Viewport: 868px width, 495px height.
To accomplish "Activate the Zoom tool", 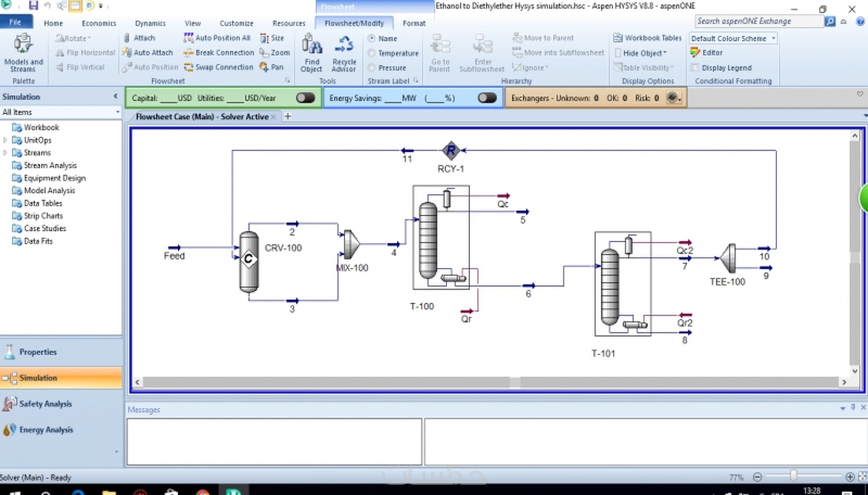I will tap(275, 53).
